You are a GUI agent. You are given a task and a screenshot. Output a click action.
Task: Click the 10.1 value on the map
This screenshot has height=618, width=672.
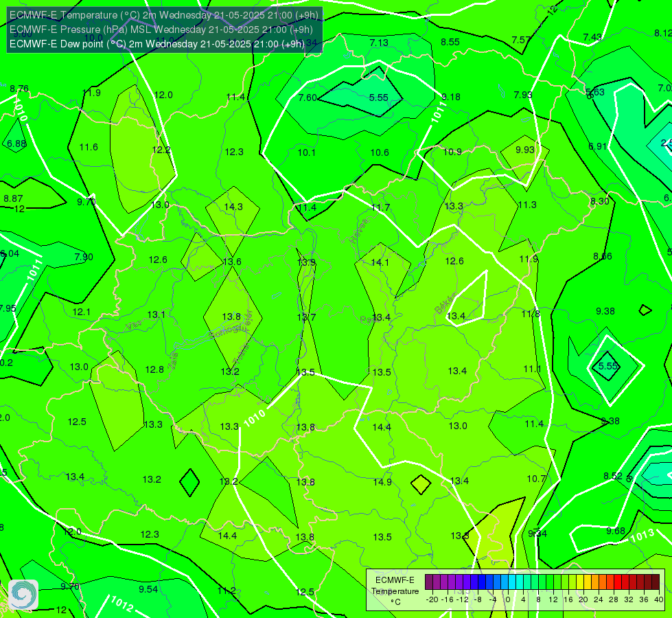click(307, 152)
